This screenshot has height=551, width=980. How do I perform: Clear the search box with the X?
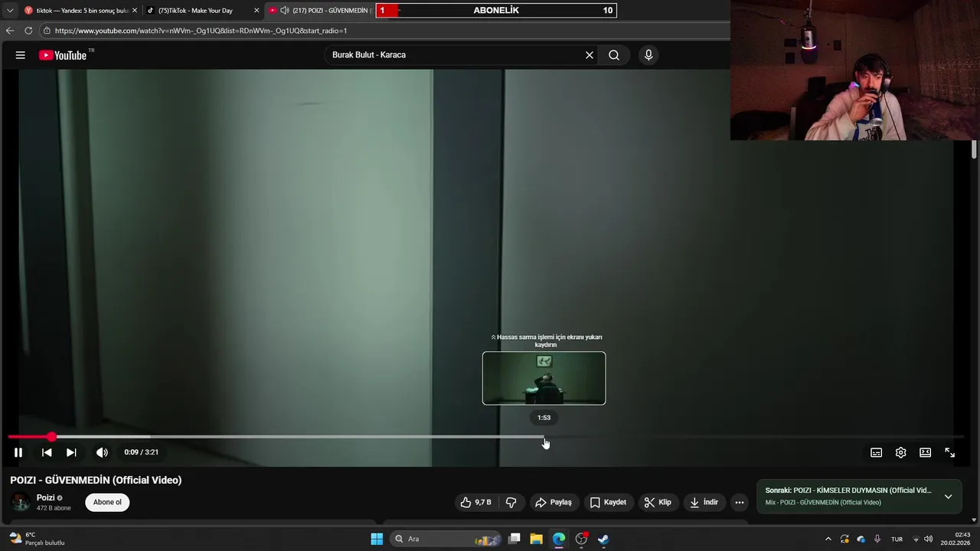tap(590, 55)
